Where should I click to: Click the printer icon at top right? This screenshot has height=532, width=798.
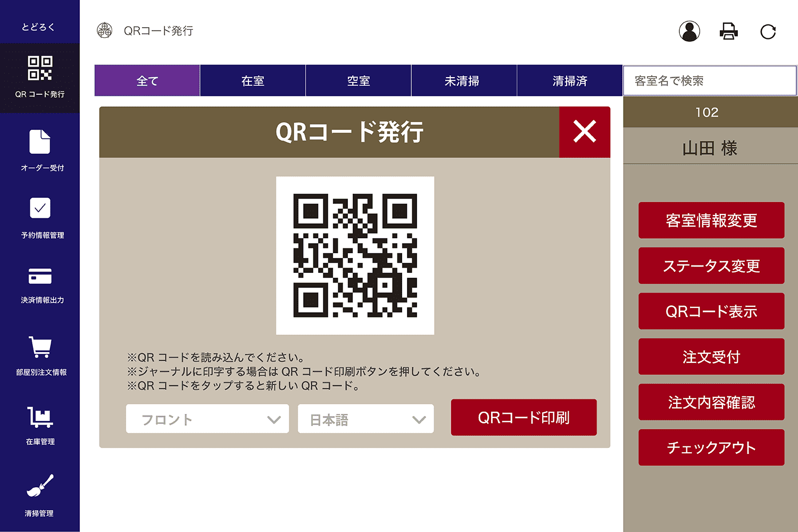[728, 31]
